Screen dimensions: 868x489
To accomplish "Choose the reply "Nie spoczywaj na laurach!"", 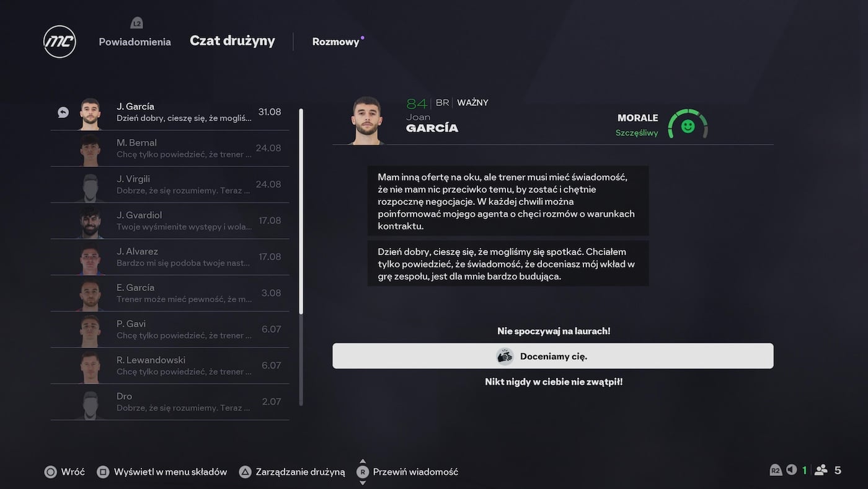I will point(553,331).
